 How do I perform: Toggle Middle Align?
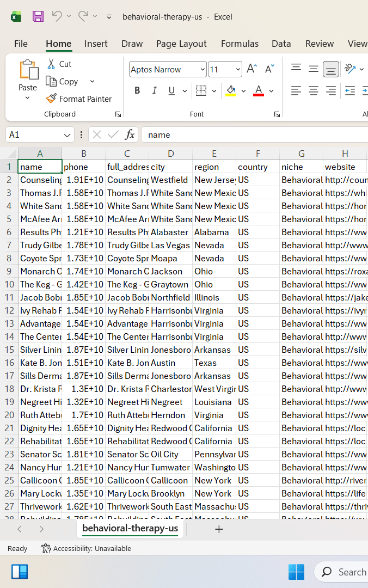[314, 69]
